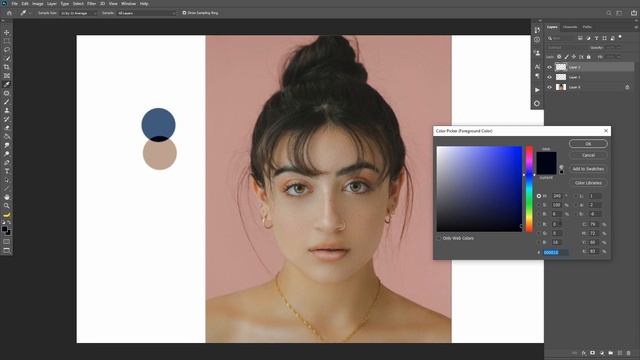The width and height of the screenshot is (640, 360).
Task: Click the Home icon in options bar
Action: [x=9, y=13]
